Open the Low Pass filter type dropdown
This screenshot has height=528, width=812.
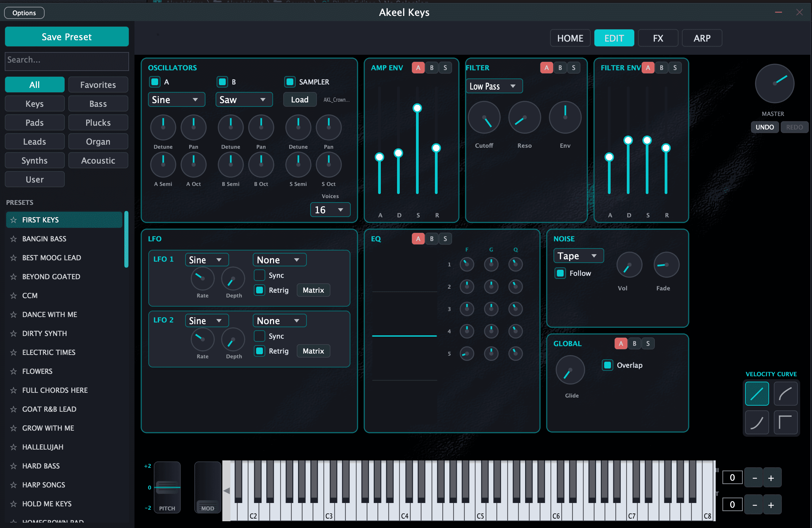point(493,86)
